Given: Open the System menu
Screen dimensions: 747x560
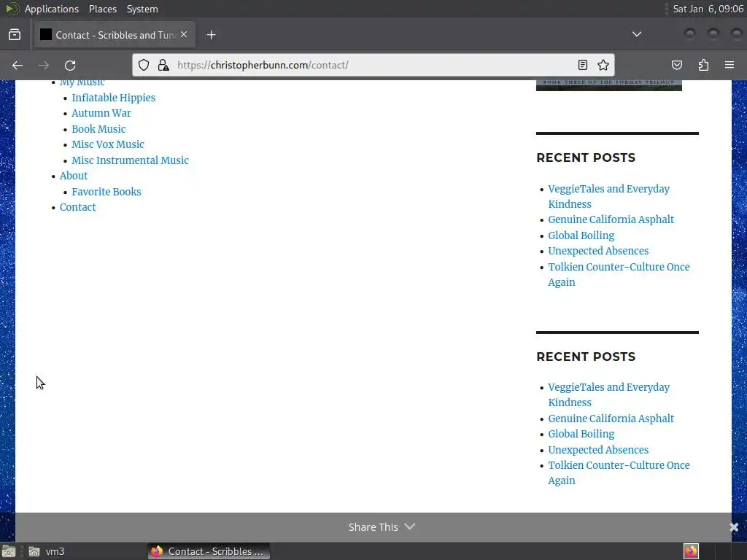Looking at the screenshot, I should pyautogui.click(x=142, y=9).
